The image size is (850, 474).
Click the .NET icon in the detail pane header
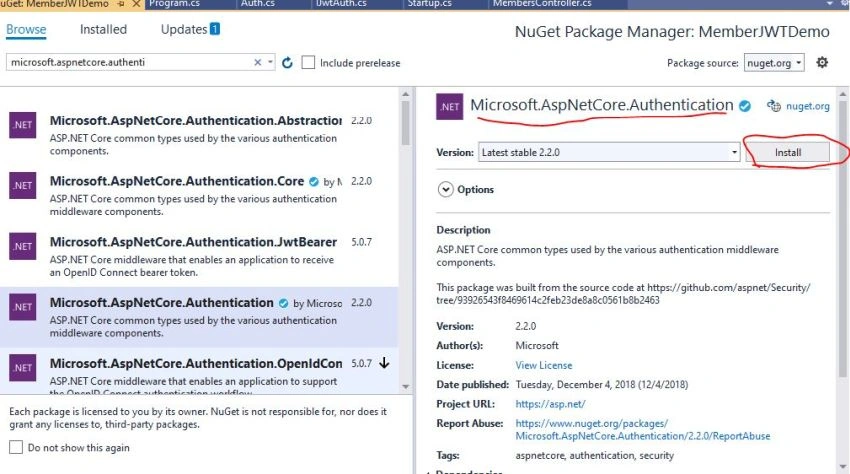point(449,106)
